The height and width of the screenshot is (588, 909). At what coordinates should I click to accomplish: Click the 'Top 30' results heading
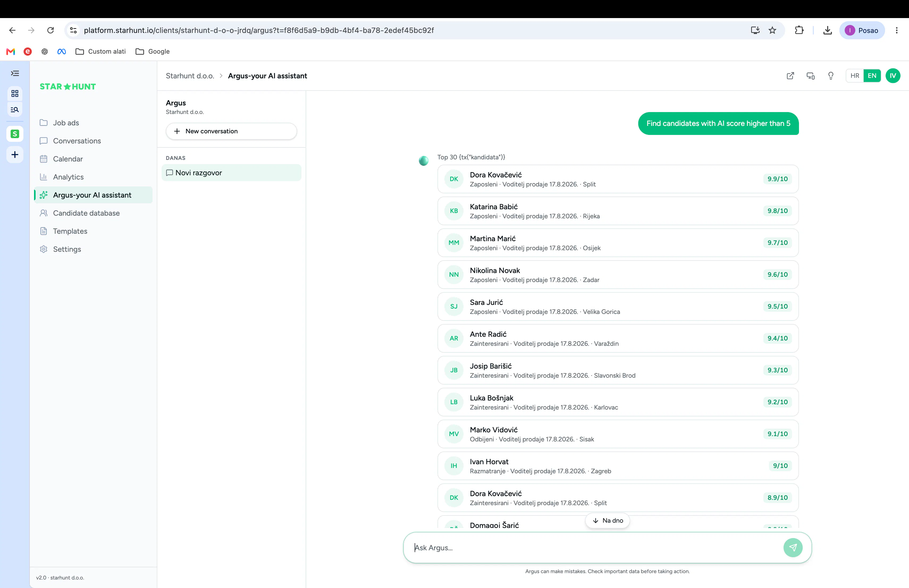click(471, 157)
